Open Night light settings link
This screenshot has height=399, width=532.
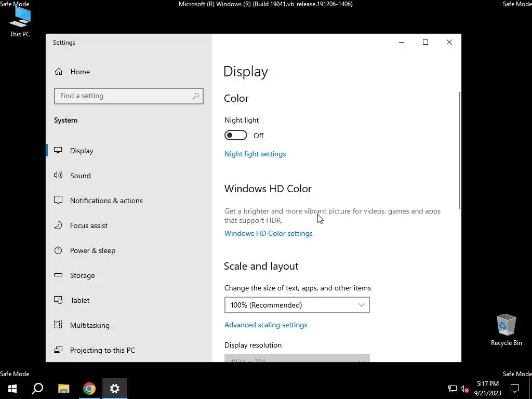point(255,154)
